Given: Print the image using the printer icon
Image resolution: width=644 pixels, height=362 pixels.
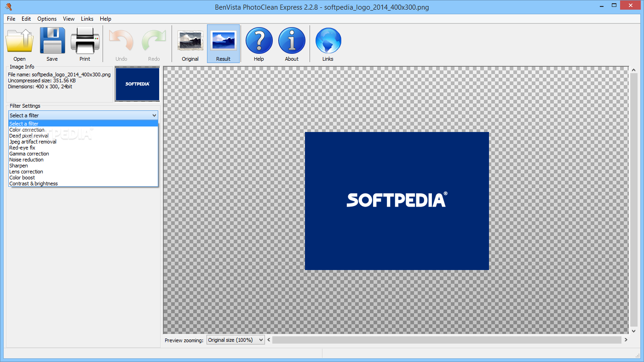Looking at the screenshot, I should (85, 40).
